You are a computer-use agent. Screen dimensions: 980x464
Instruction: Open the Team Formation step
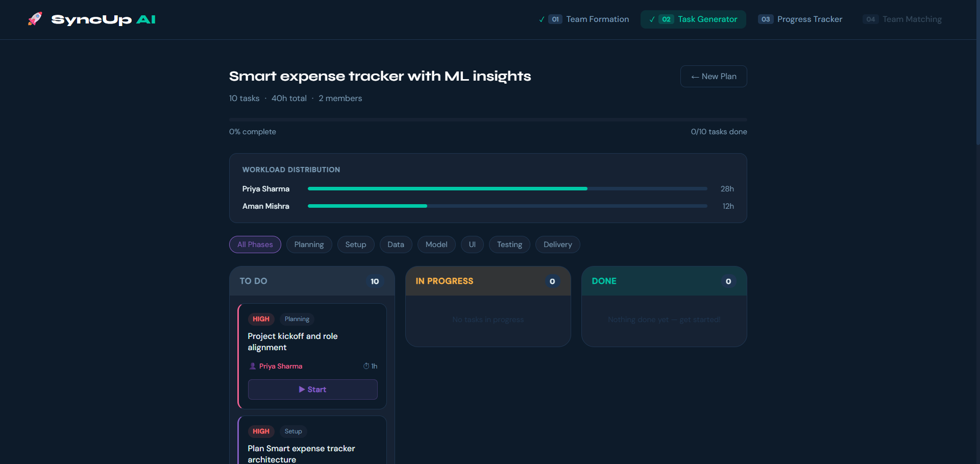(584, 19)
